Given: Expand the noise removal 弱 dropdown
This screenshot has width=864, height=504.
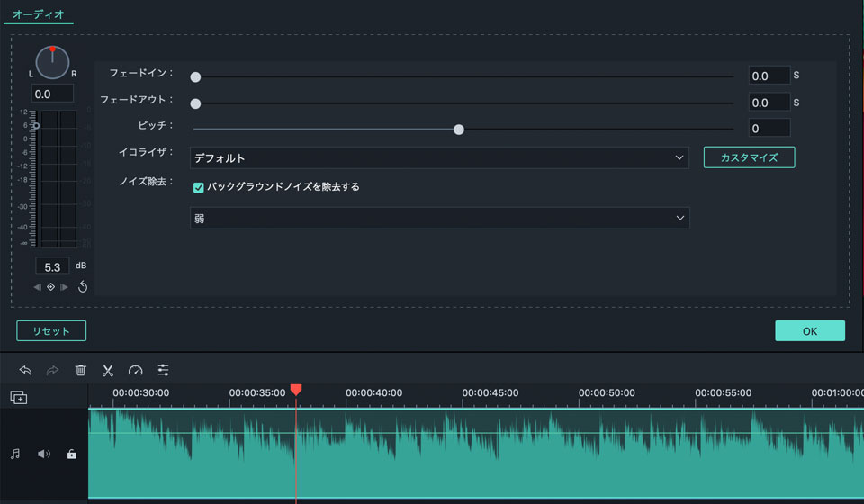Looking at the screenshot, I should click(439, 218).
